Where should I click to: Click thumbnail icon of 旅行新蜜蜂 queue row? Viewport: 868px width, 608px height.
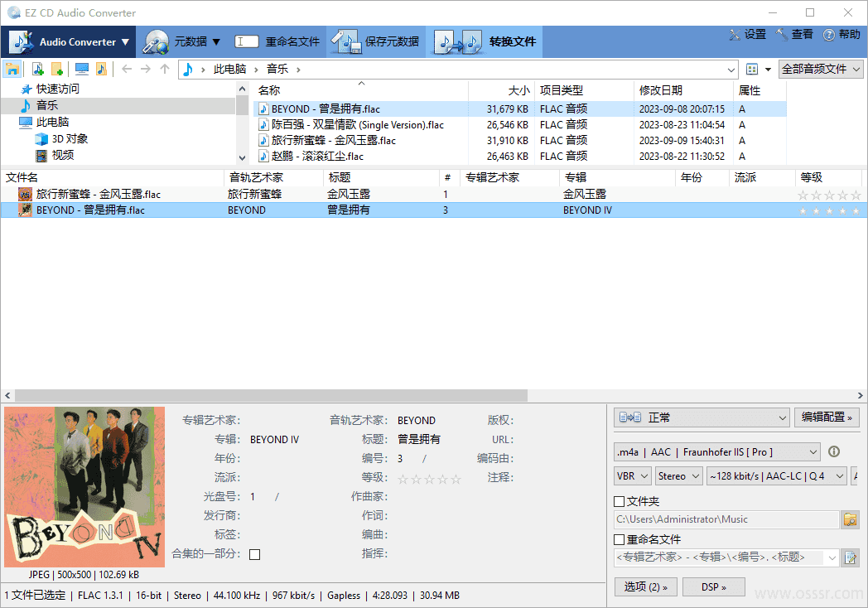coord(25,195)
